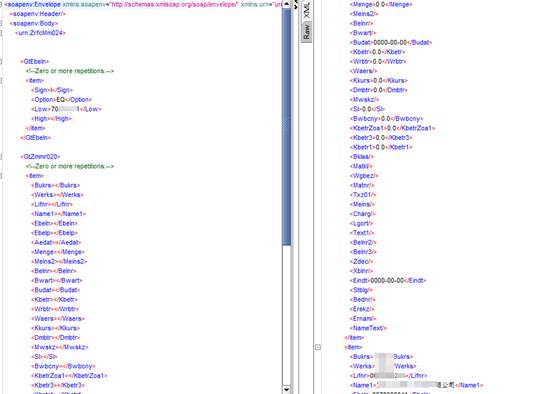Select the empty Bwbcny element in request
This screenshot has width=553, height=394.
63,366
